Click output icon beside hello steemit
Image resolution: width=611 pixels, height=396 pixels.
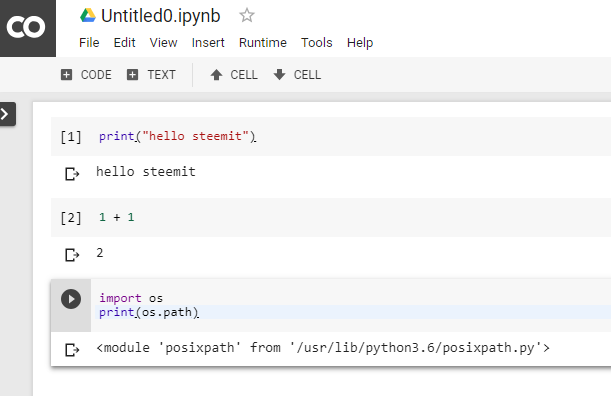(72, 173)
